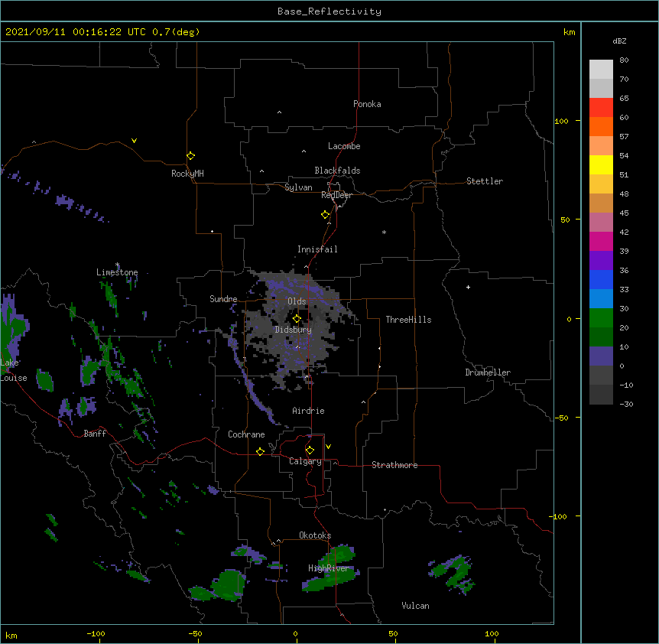Click the km unit label at top right

pyautogui.click(x=569, y=32)
